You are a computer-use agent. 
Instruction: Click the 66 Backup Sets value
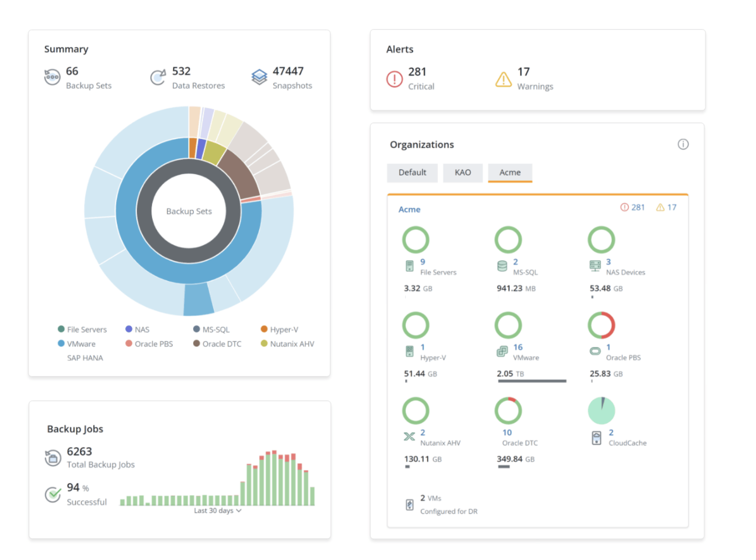72,71
